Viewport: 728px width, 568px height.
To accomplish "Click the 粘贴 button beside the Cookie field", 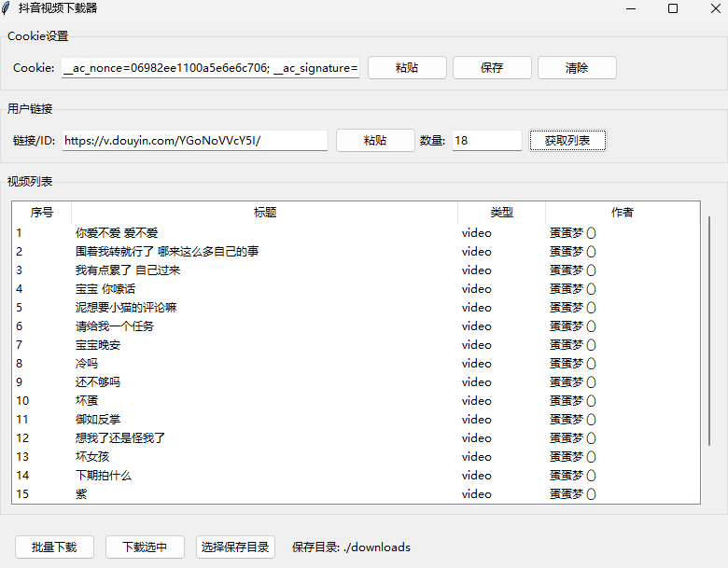I will (x=407, y=68).
